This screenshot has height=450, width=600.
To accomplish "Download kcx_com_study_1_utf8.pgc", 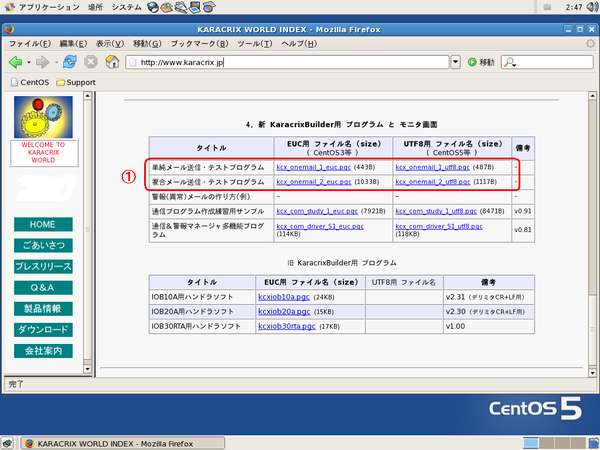I will tap(436, 211).
